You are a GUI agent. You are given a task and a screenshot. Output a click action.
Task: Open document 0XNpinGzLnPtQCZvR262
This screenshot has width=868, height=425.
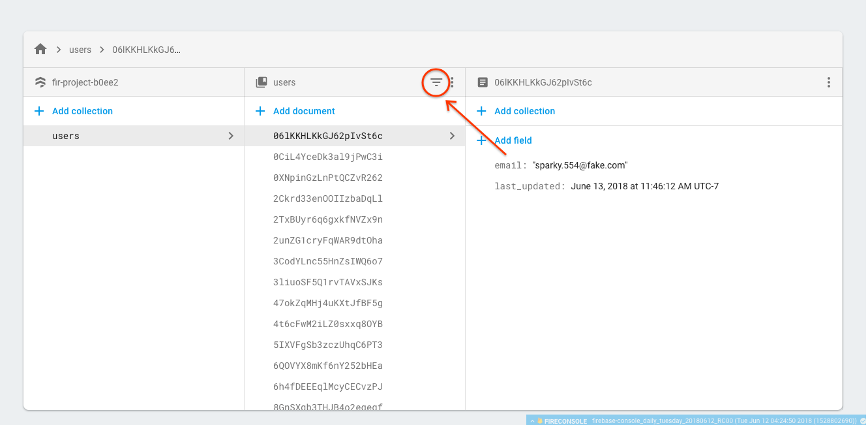point(328,178)
